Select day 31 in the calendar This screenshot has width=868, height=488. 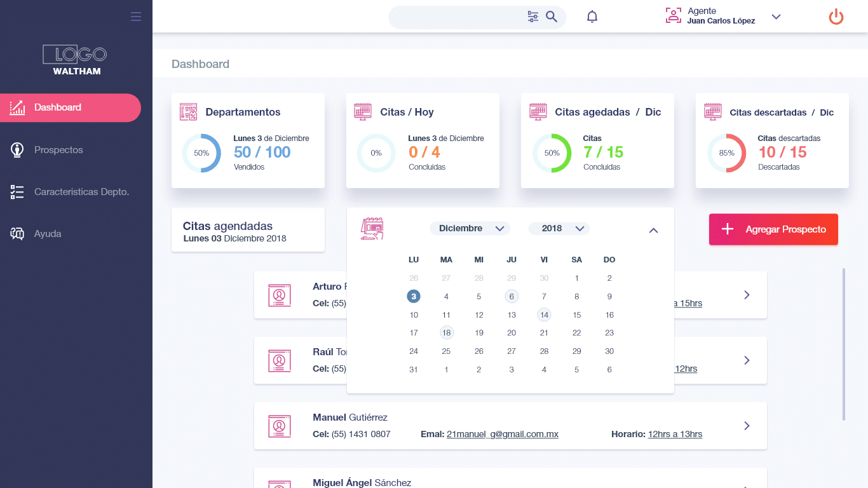[x=414, y=369]
